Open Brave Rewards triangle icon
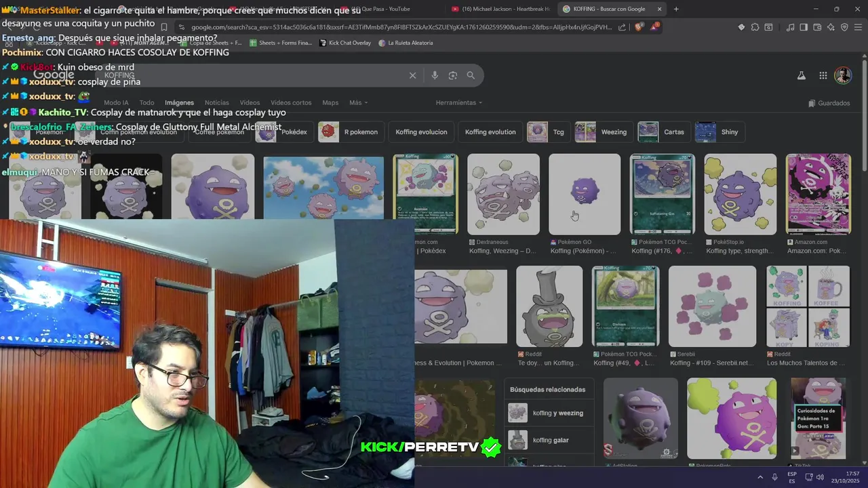The height and width of the screenshot is (488, 868). (x=654, y=27)
